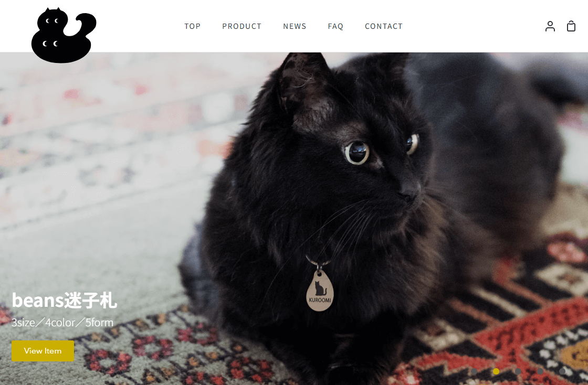Click the 3size／4color／5form subtitle text
This screenshot has height=385, width=588.
(62, 323)
